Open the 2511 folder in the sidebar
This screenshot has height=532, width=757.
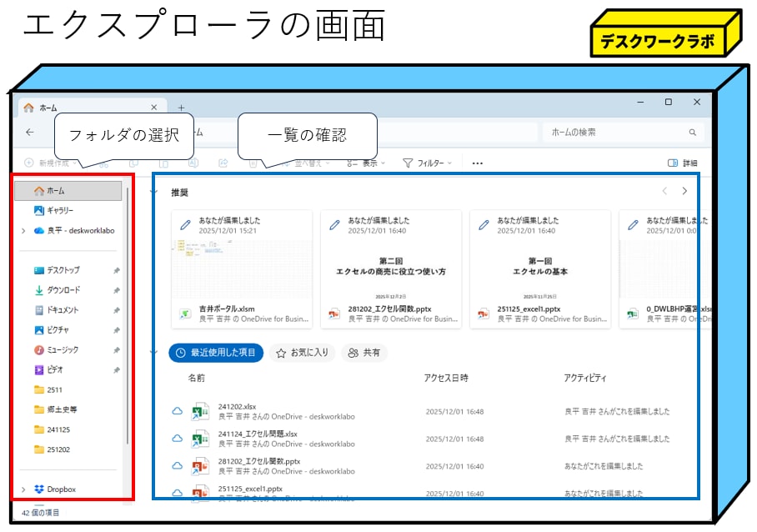coord(48,390)
